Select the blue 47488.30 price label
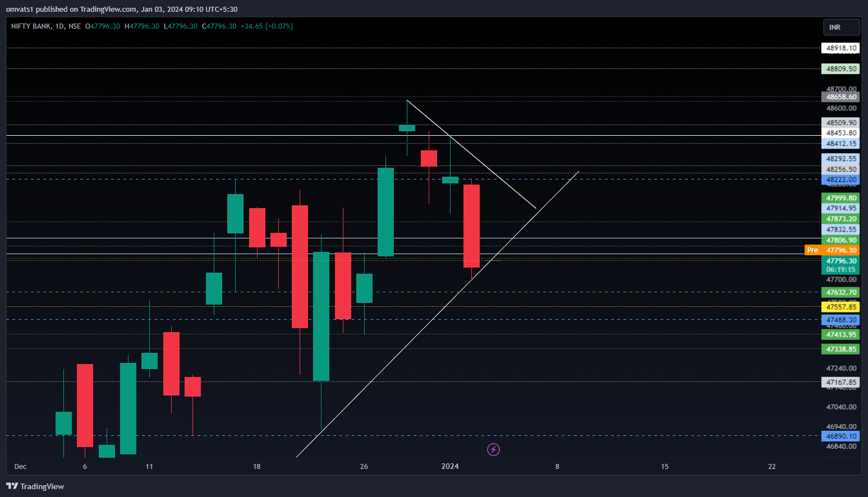 pyautogui.click(x=841, y=320)
